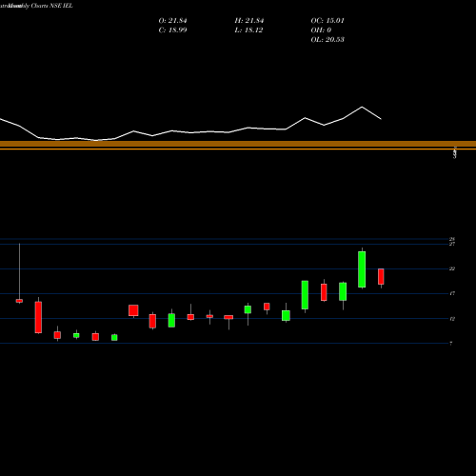Click the thick orange horizontal band
The width and height of the screenshot is (476, 476).
(238, 144)
